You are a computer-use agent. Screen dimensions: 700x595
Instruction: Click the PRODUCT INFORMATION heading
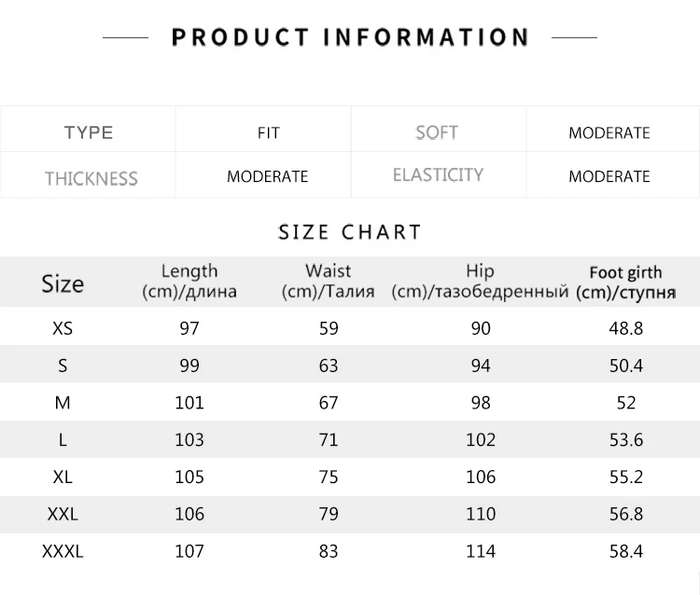tap(350, 37)
